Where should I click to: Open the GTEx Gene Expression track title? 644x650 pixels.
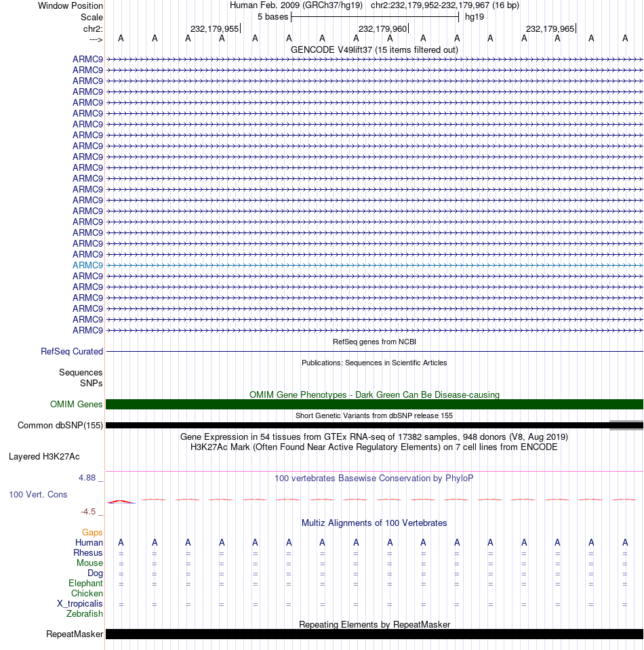coord(374,437)
